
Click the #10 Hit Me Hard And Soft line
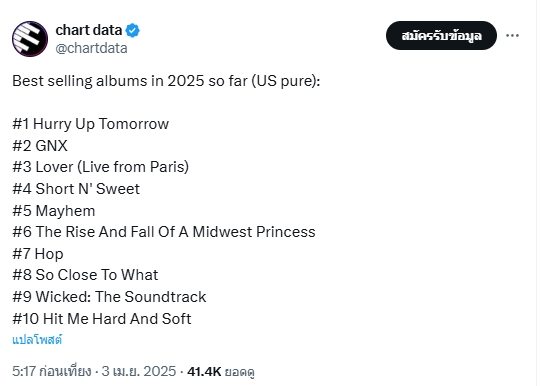[x=102, y=319]
